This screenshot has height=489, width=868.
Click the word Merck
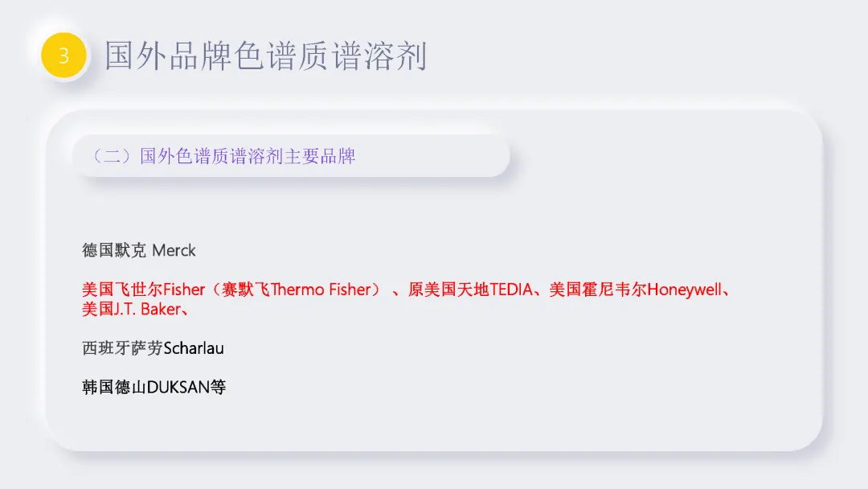click(x=174, y=250)
